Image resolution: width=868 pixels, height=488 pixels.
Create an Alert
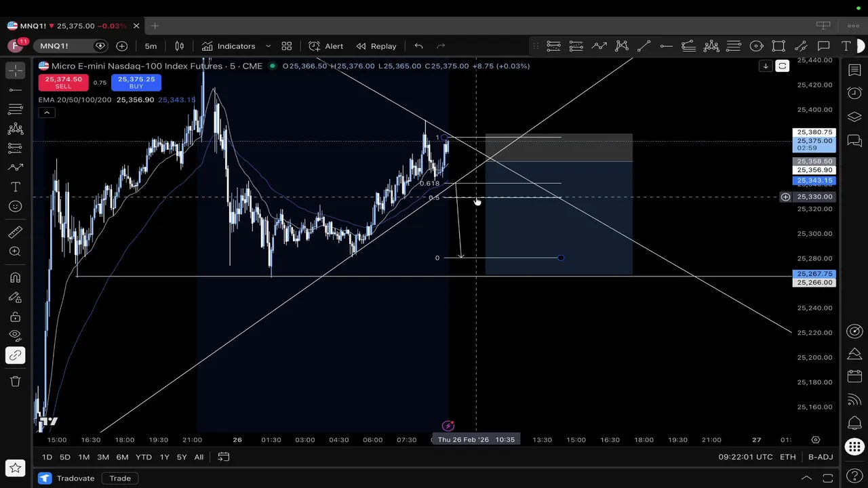pyautogui.click(x=326, y=46)
